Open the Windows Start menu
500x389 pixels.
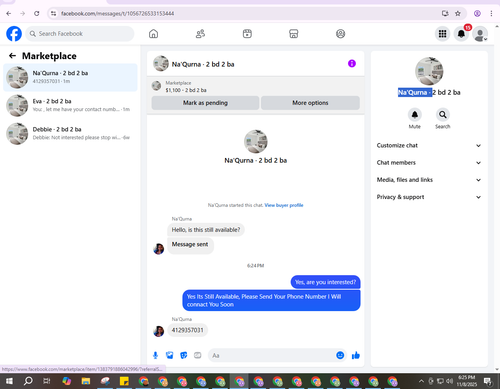point(9,381)
